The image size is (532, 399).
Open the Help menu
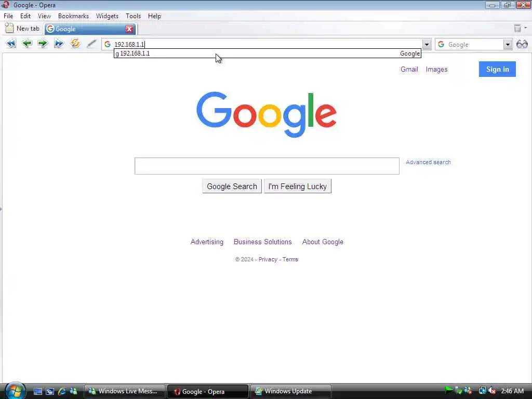pos(154,16)
